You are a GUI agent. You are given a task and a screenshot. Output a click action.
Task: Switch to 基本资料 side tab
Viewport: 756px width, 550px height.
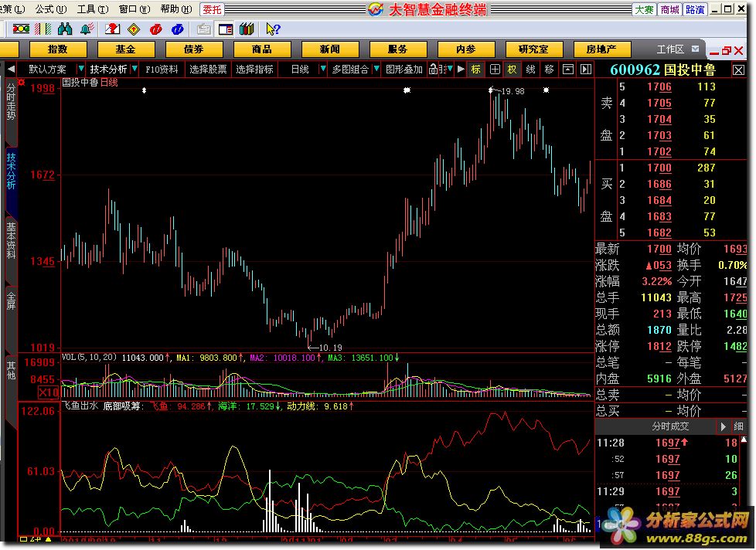(x=11, y=241)
